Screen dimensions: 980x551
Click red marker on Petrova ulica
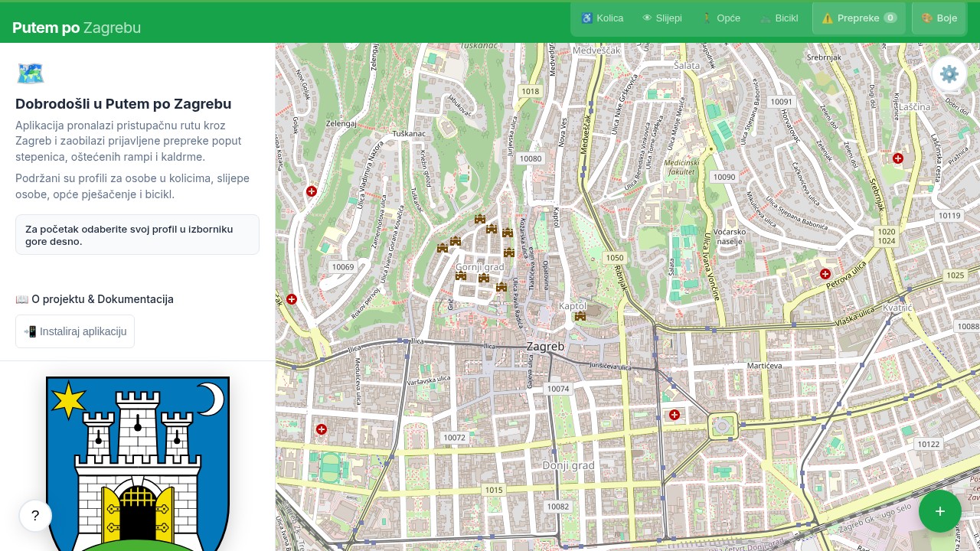825,274
